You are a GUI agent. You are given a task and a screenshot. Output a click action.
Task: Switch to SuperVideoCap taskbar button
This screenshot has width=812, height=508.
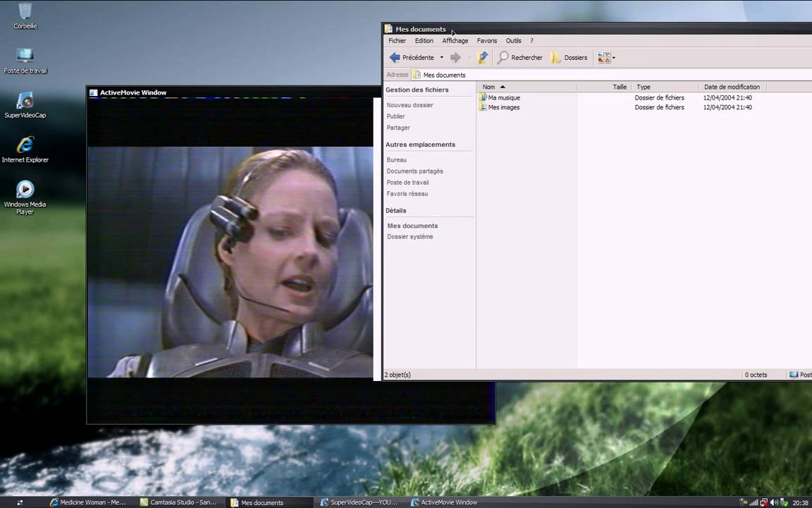click(x=359, y=502)
